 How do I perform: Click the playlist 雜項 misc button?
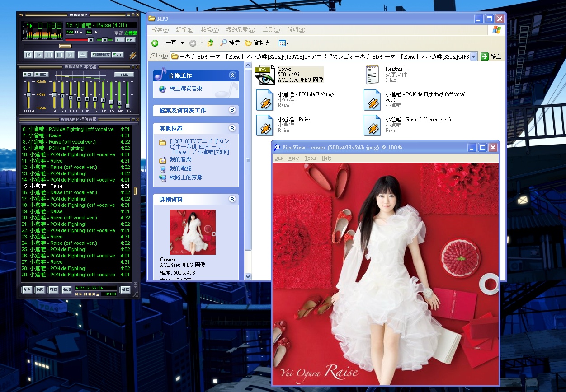[66, 290]
